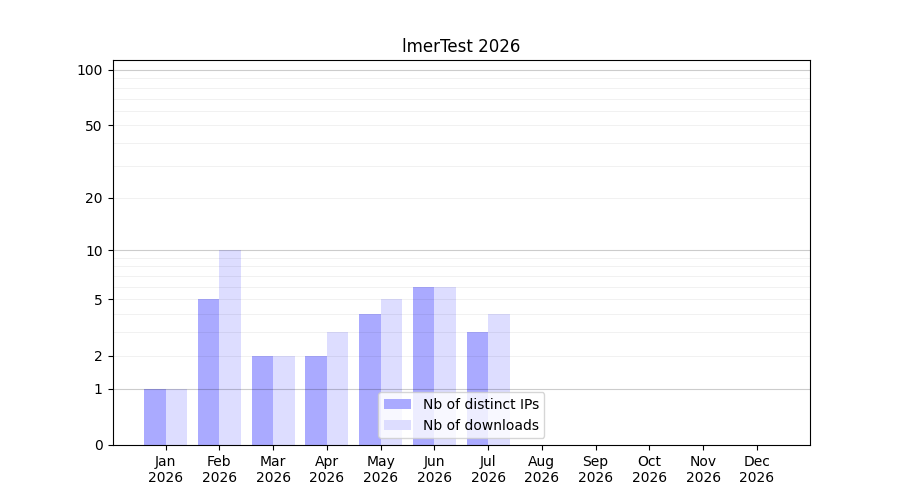Click the May 2026 distinct IPs bar
Image resolution: width=900 pixels, height=500 pixels.
tap(370, 379)
